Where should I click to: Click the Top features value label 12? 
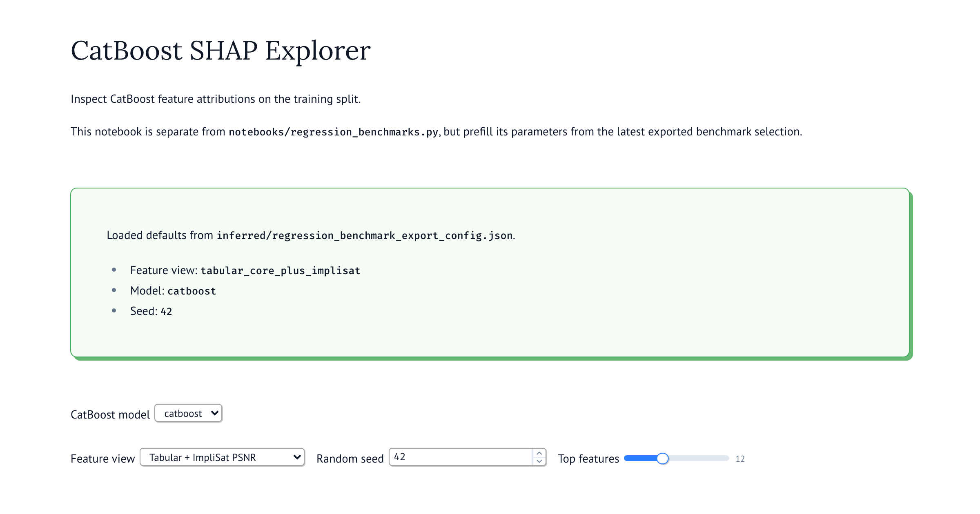tap(740, 459)
